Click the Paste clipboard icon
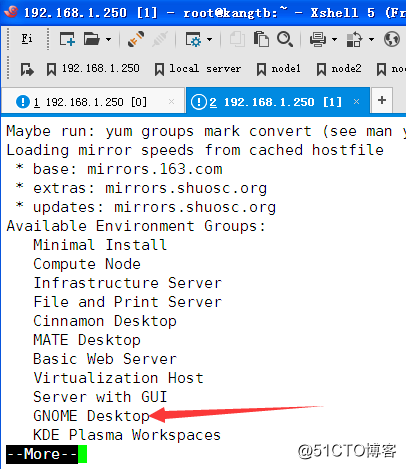The height and width of the screenshot is (469, 406). click(x=261, y=39)
